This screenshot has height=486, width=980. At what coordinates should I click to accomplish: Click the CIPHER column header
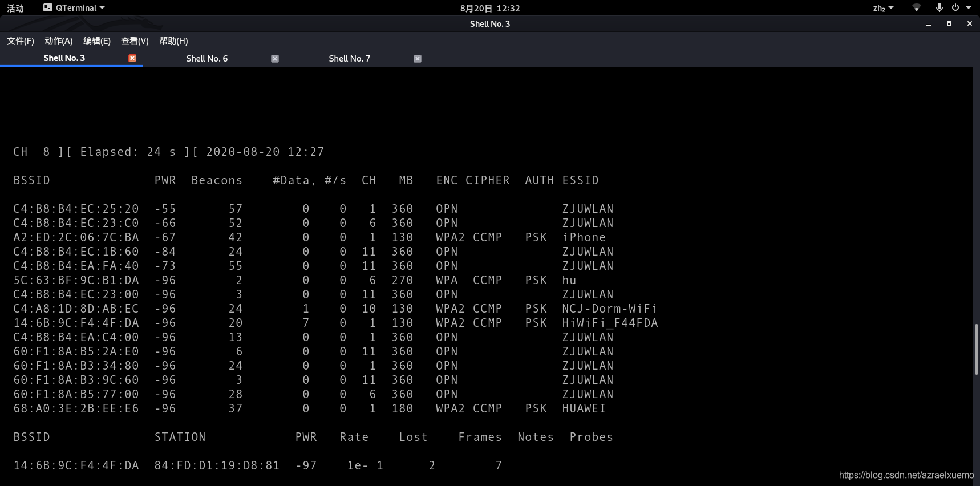coord(488,180)
